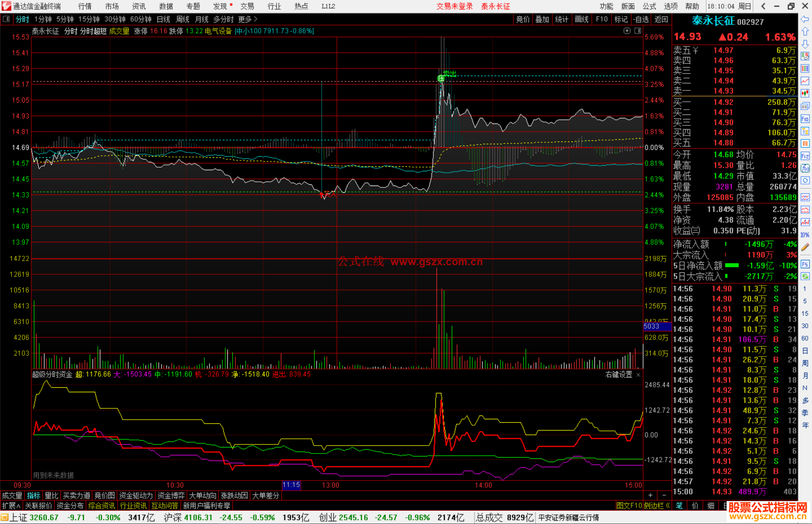This screenshot has width=812, height=524.
Task: Toggle the 指标 indicator tab
Action: [x=33, y=495]
